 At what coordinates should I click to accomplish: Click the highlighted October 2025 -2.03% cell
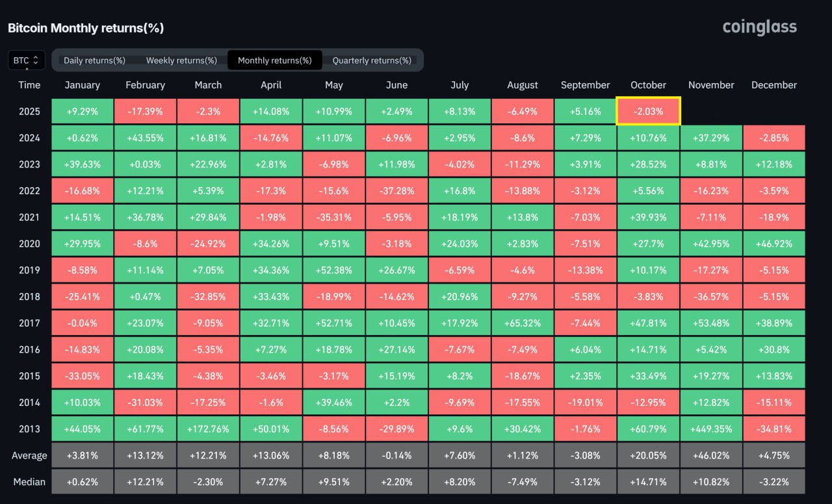[x=648, y=111]
